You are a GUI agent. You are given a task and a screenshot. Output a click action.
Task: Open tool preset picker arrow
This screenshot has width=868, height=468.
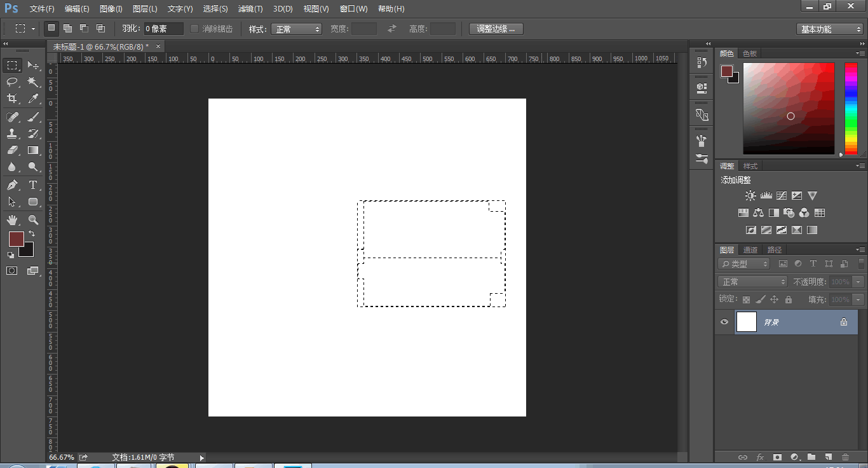(x=33, y=29)
